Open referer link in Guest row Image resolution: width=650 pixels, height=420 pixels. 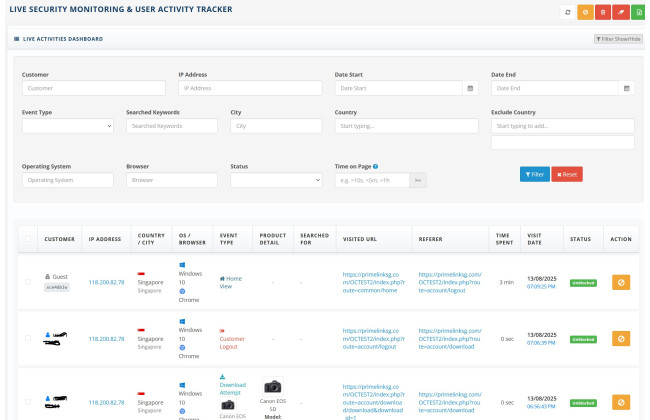point(450,282)
